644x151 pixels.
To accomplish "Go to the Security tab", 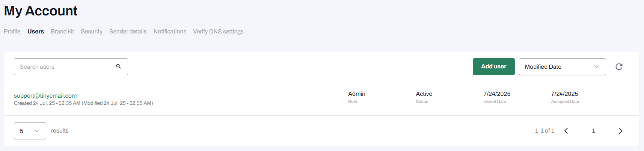I will coord(92,32).
